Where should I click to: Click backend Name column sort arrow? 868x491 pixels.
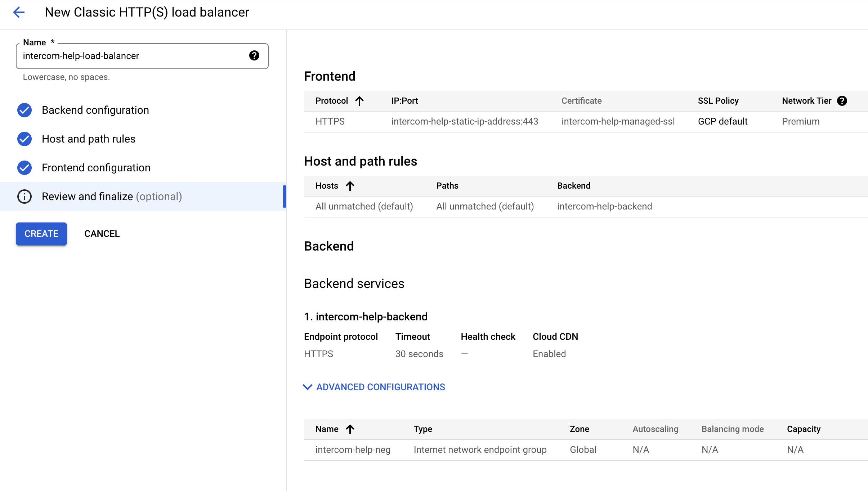click(x=350, y=429)
